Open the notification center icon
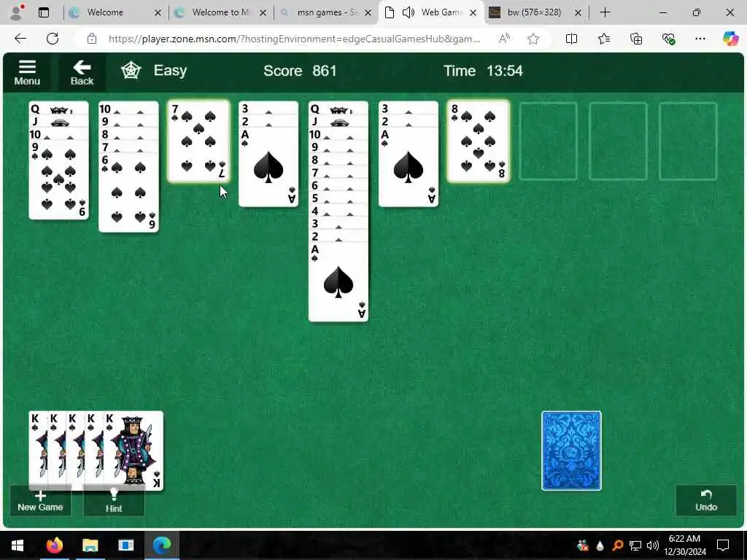 (723, 545)
